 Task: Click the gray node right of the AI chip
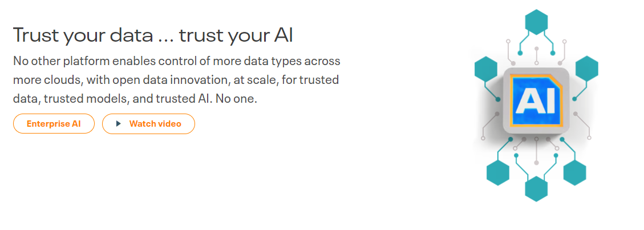pos(574,114)
